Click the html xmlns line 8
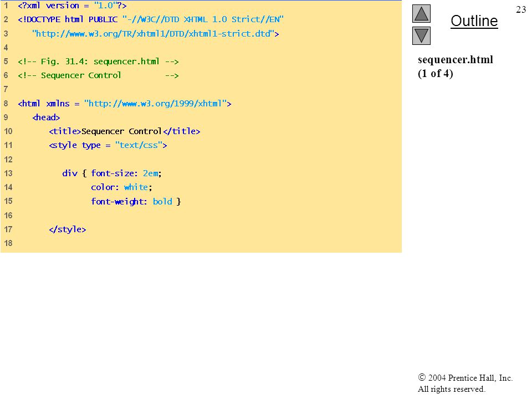Image resolution: width=532 pixels, height=399 pixels. 125,104
